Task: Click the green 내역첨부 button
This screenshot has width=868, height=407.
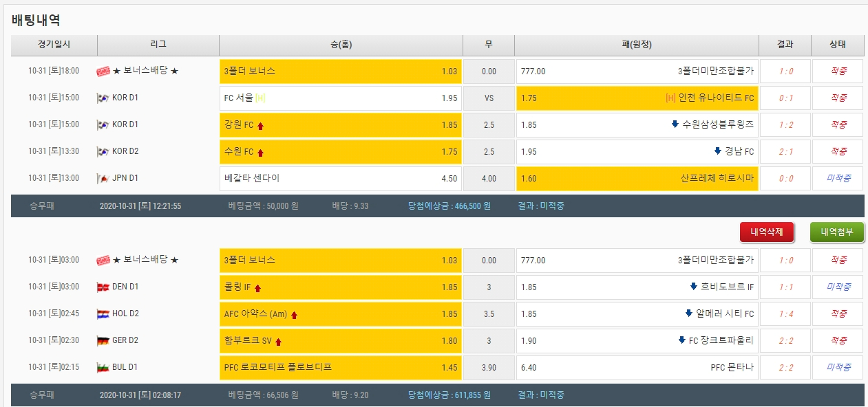Action: pyautogui.click(x=837, y=232)
